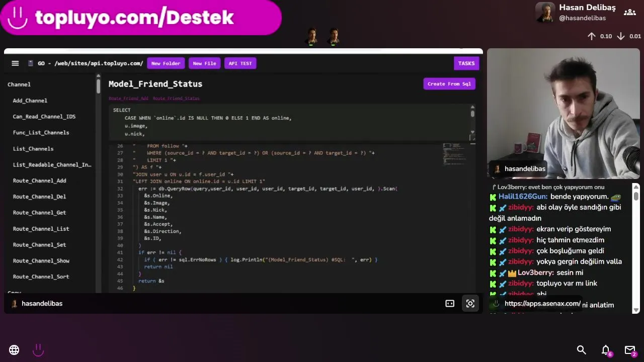Toggle the fullscreen focus icon on stream
The width and height of the screenshot is (644, 362).
470,304
